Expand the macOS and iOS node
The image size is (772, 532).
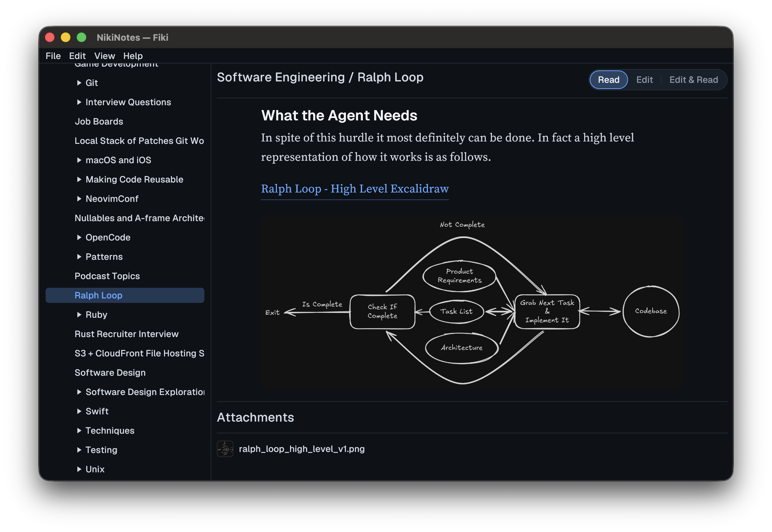point(79,160)
